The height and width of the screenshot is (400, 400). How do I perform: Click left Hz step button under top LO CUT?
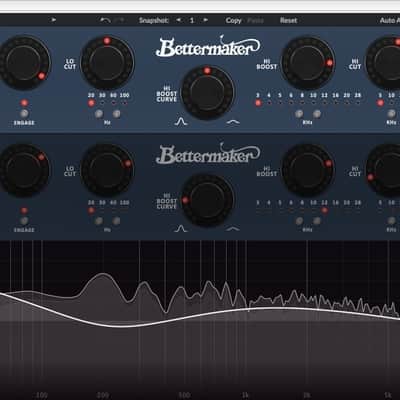[x=99, y=114]
